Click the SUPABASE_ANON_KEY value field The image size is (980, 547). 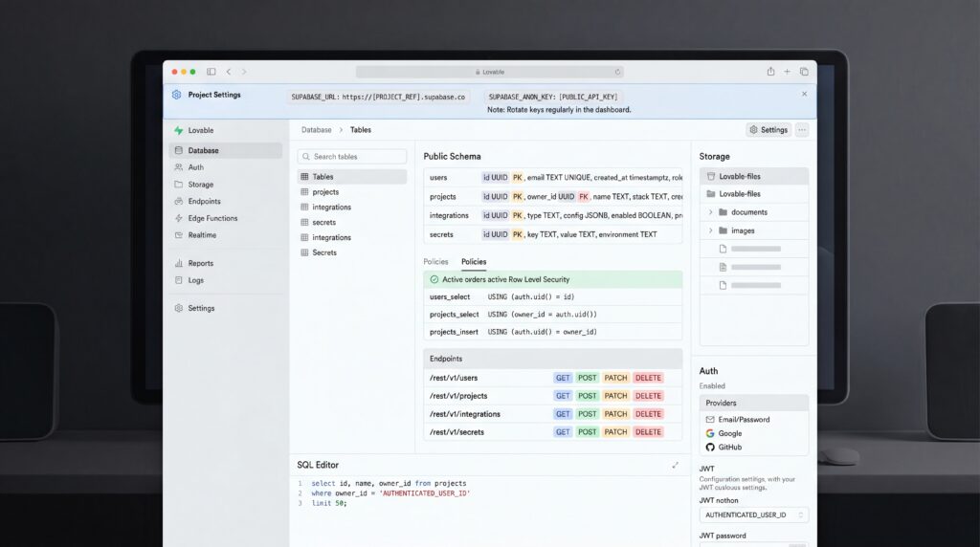tap(553, 97)
